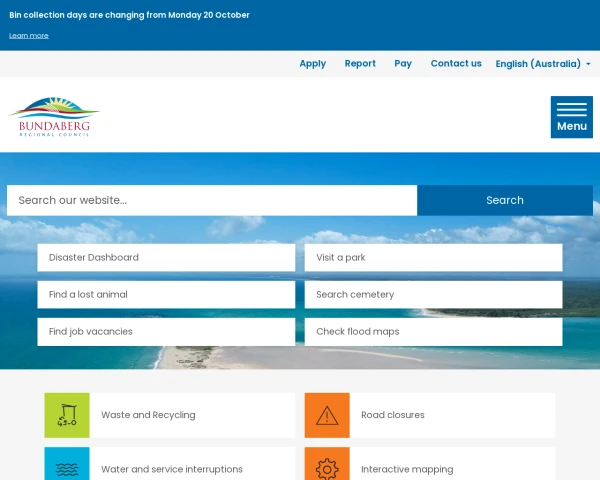Click the water waves icon tile

[67, 464]
